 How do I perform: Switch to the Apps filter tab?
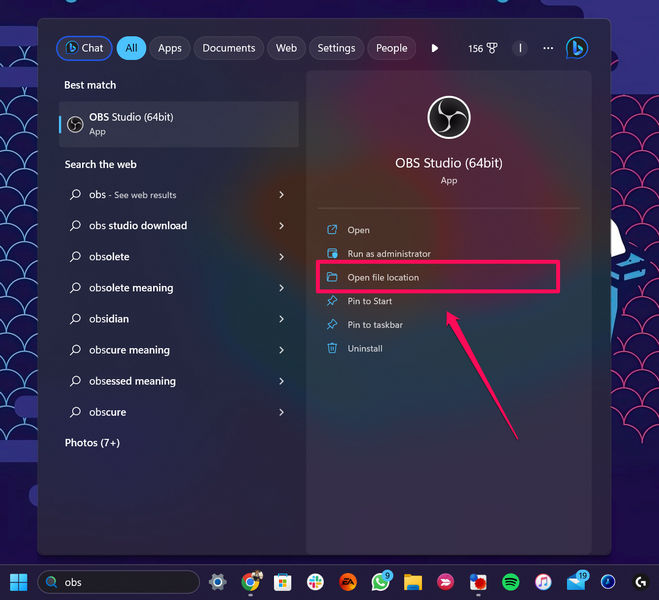pos(170,48)
